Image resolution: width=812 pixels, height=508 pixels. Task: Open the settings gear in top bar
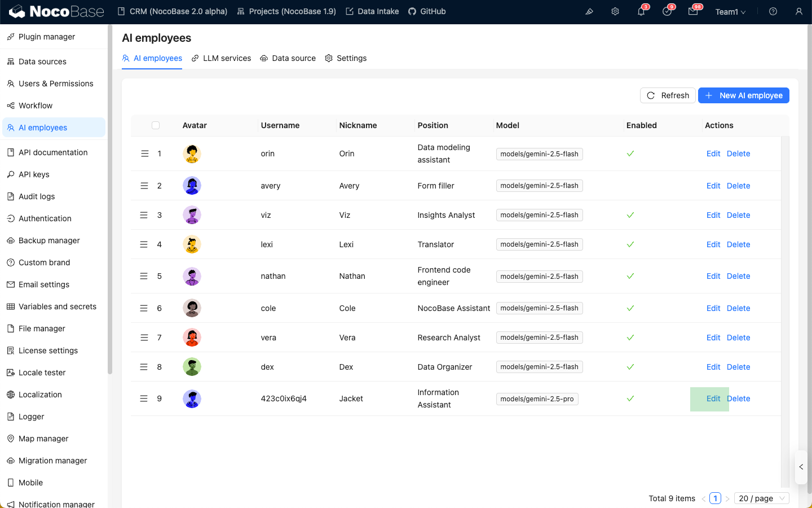pyautogui.click(x=615, y=11)
